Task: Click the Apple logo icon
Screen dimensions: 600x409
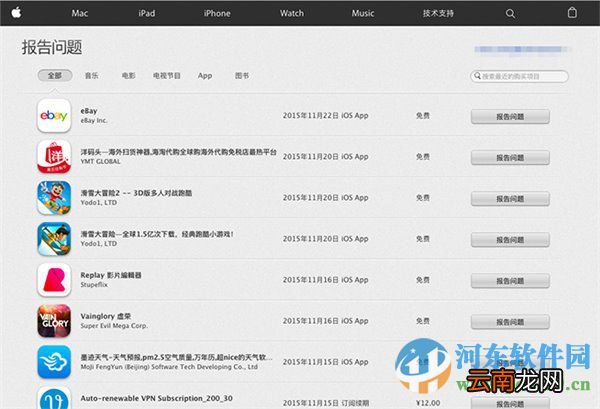Action: point(16,13)
